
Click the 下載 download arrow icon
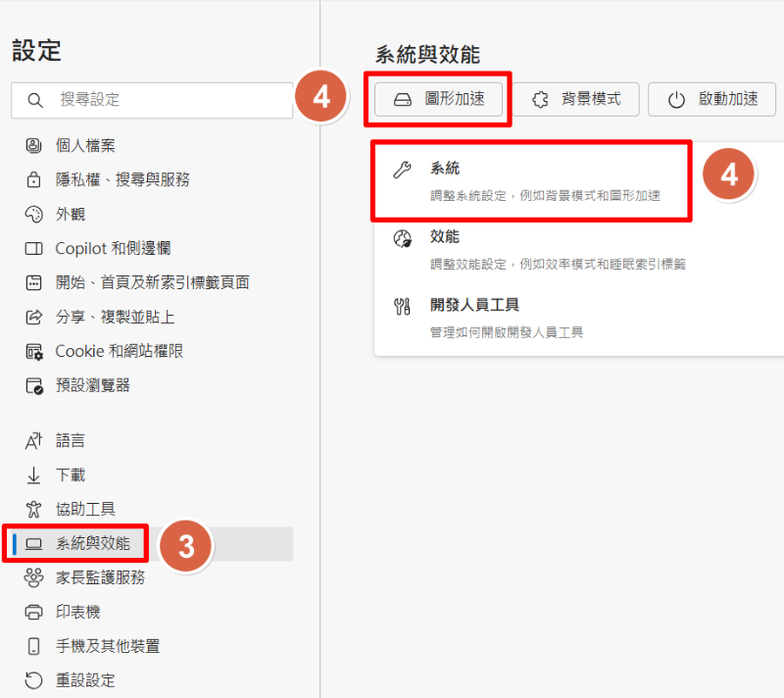click(x=34, y=475)
